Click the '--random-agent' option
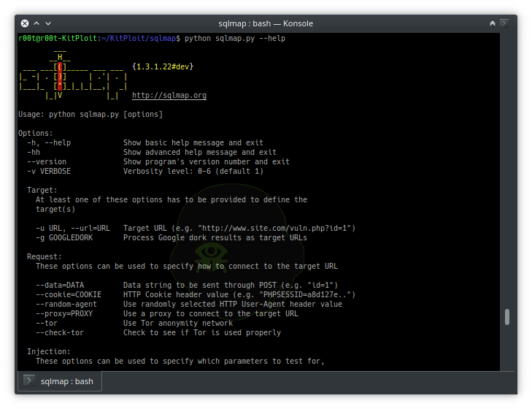The width and height of the screenshot is (532, 409). (66, 305)
